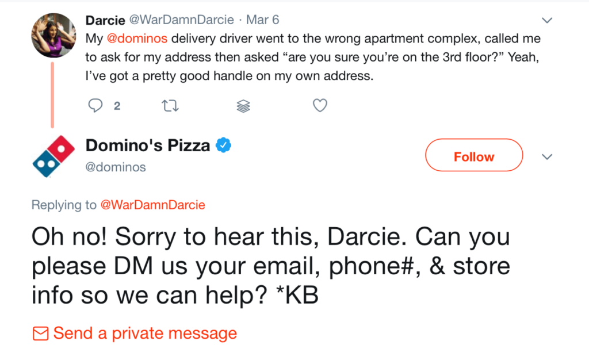Open the Mar 6 timestamp link
This screenshot has width=589, height=364.
[x=262, y=20]
